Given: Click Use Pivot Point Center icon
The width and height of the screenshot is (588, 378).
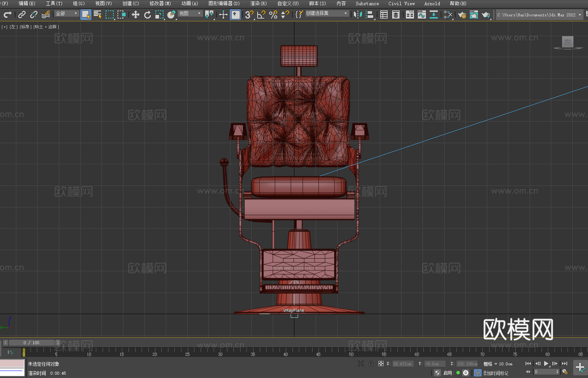Looking at the screenshot, I should pyautogui.click(x=209, y=14).
